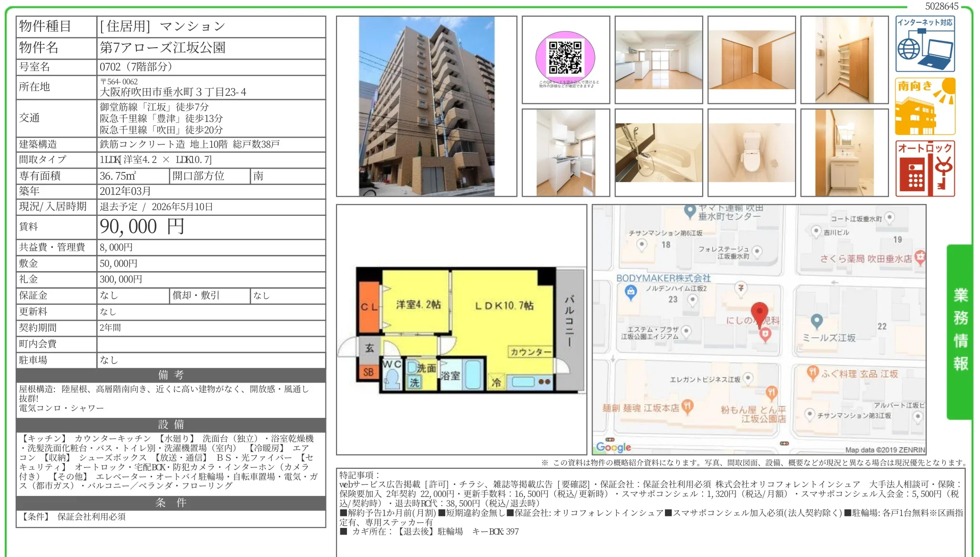
Task: Click the インターネット対応 feature icon
Action: coord(925,44)
